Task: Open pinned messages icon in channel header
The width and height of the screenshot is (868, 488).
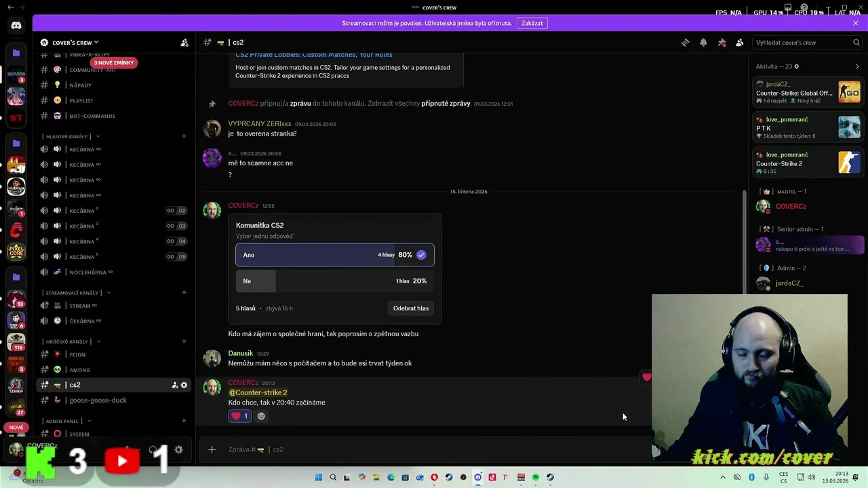Action: point(722,43)
